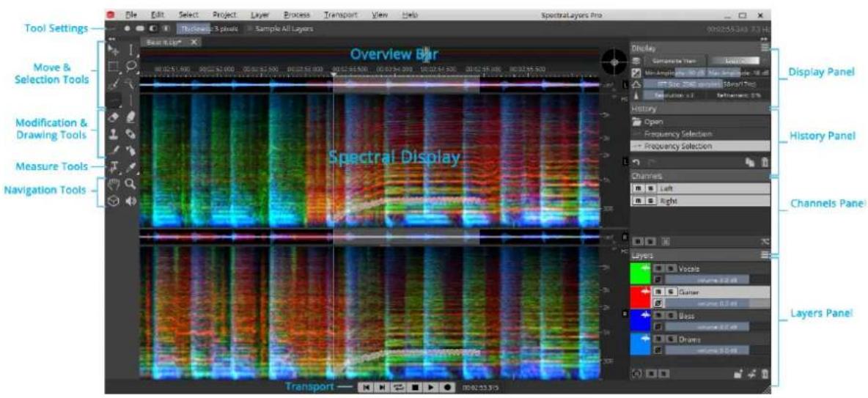This screenshot has width=868, height=398.
Task: Open the Select menu
Action: tap(188, 15)
